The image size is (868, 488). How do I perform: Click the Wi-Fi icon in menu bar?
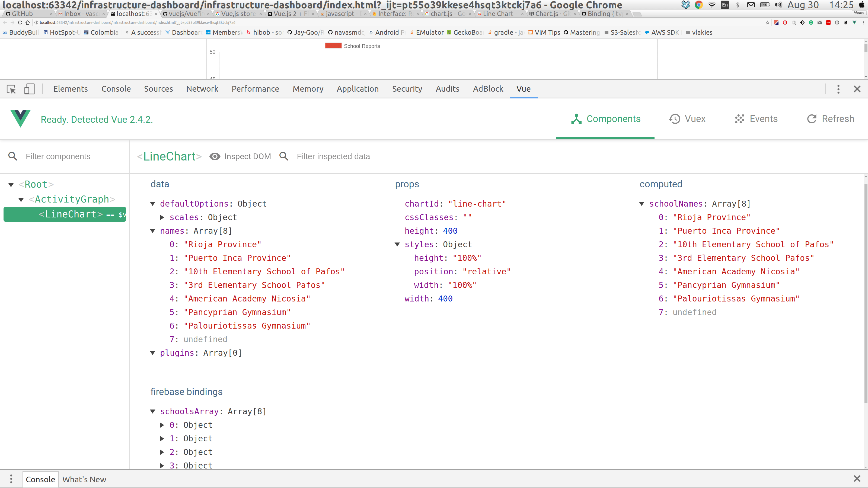[x=712, y=5]
